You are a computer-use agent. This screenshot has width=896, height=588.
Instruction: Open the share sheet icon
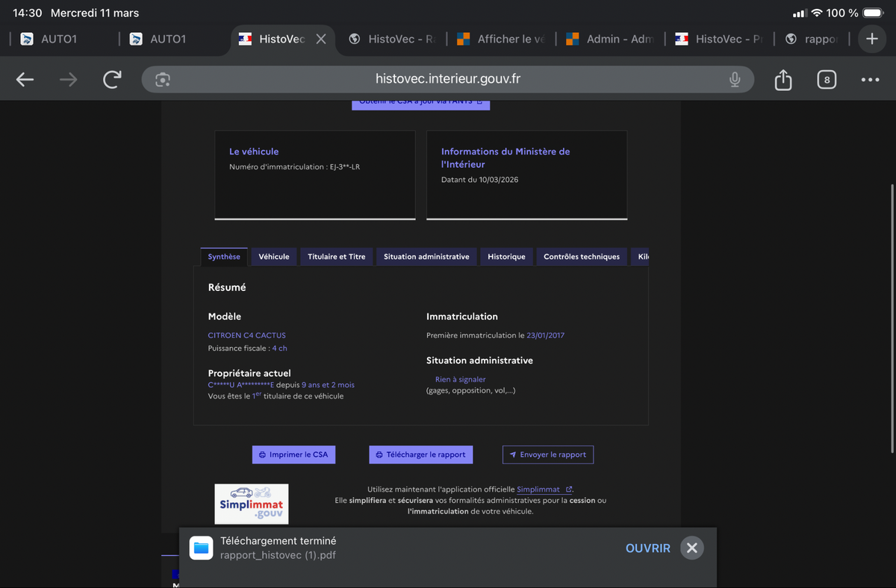point(783,80)
